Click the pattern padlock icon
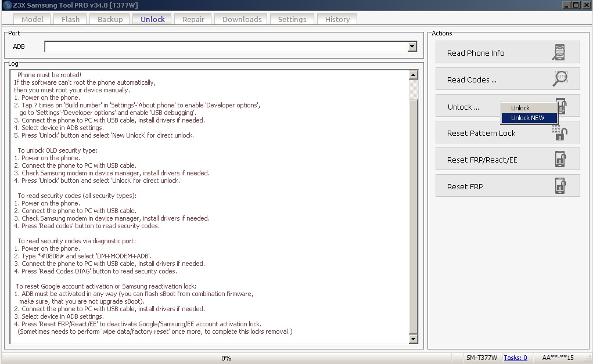 click(x=560, y=133)
